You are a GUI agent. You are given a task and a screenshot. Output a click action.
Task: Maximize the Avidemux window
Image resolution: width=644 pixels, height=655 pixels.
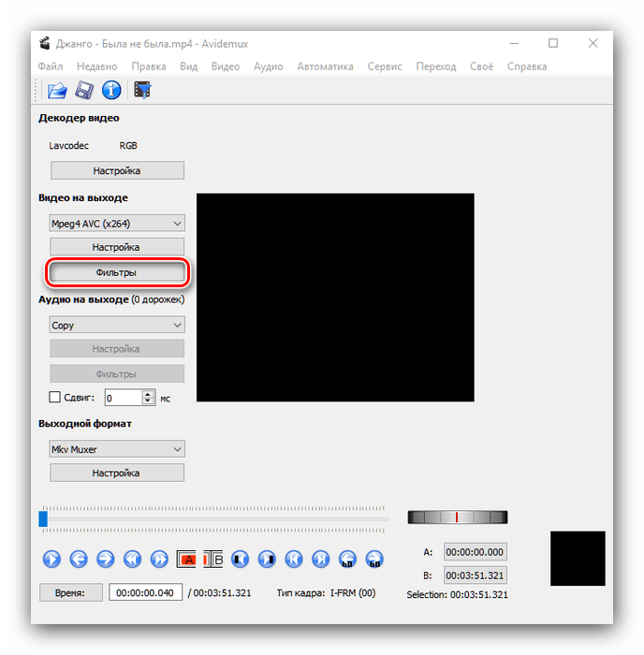pyautogui.click(x=553, y=43)
